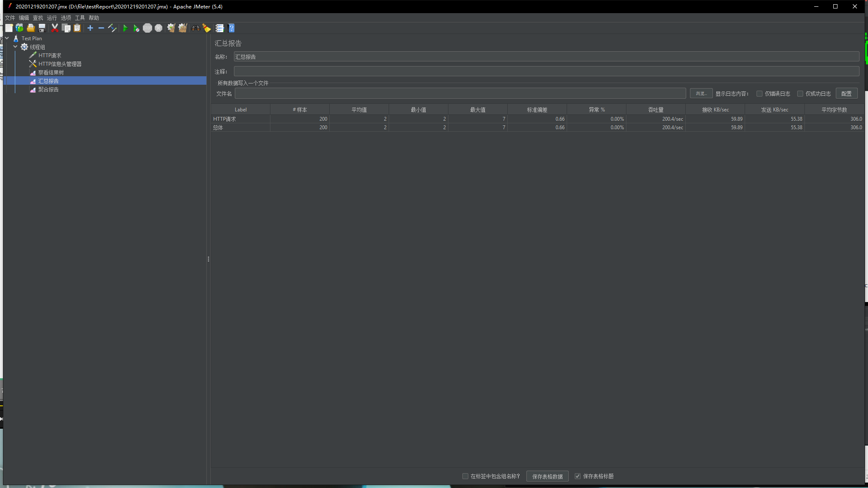
Task: Click the Templates icon in toolbar
Action: pos(19,28)
